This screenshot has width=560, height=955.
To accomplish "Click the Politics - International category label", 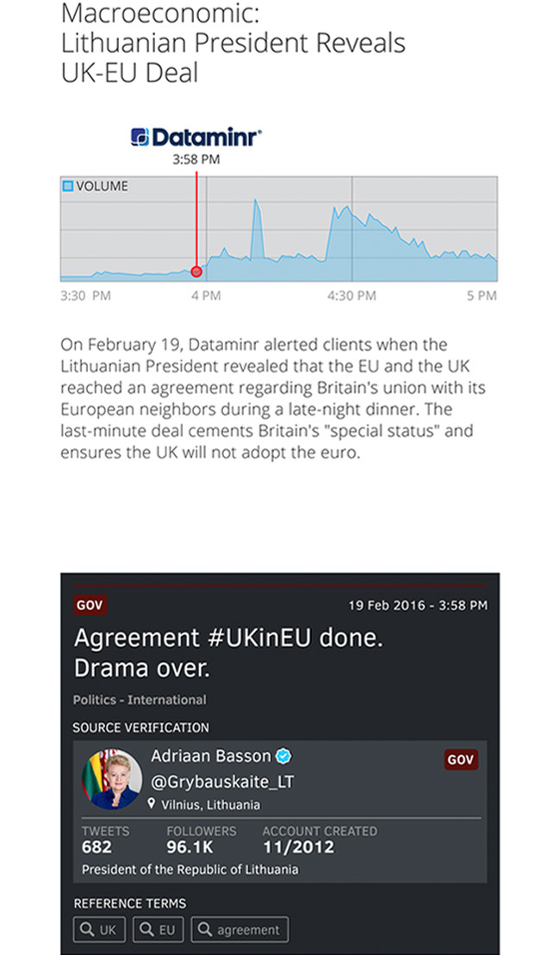I will coord(140,700).
